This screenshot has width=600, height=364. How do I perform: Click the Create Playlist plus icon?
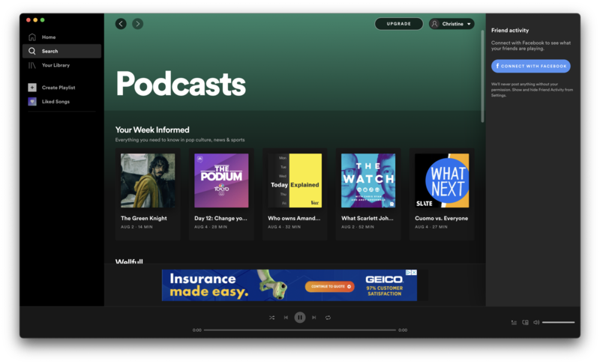pyautogui.click(x=32, y=88)
